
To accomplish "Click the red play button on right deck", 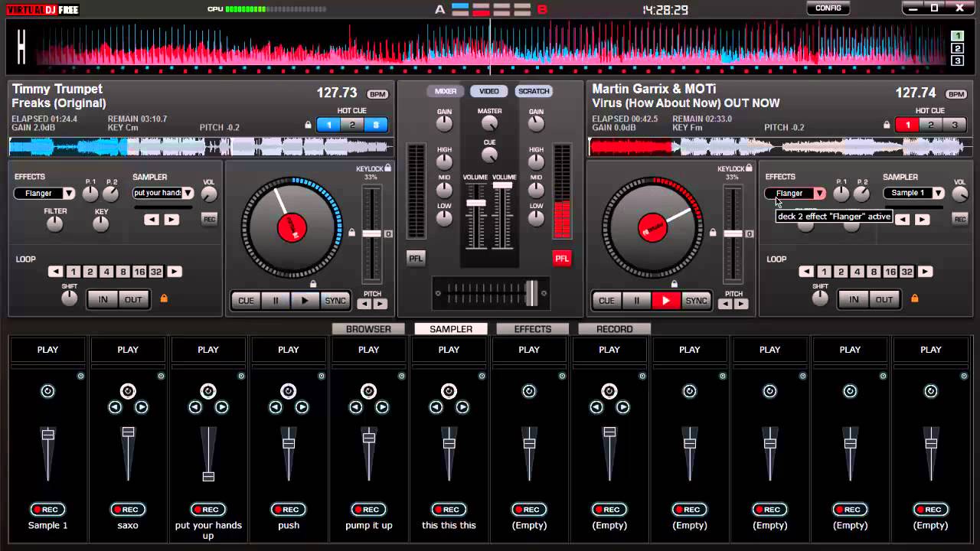I will [666, 301].
